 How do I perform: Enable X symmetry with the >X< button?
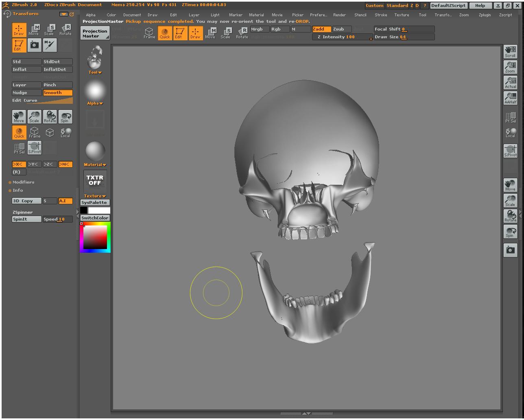point(19,164)
